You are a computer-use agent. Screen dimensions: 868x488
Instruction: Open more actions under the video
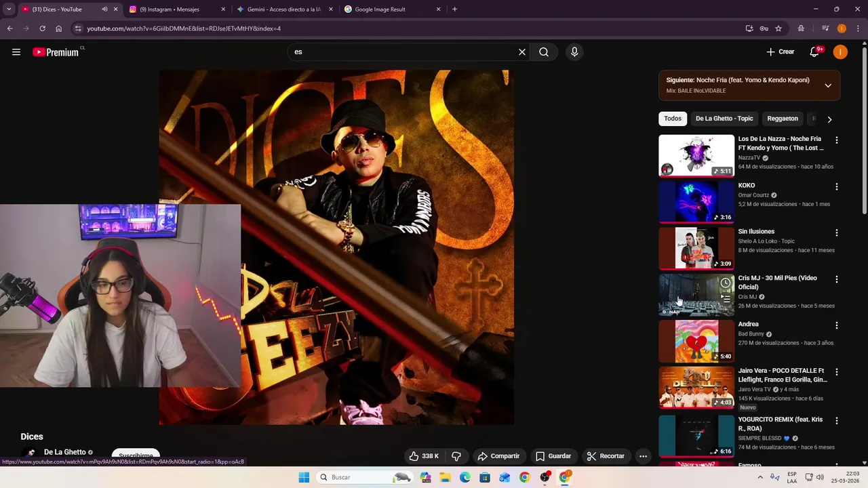pyautogui.click(x=643, y=456)
